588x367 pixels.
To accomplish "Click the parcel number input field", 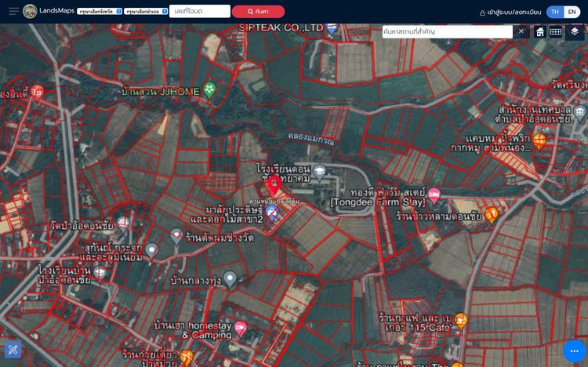I will coord(200,12).
